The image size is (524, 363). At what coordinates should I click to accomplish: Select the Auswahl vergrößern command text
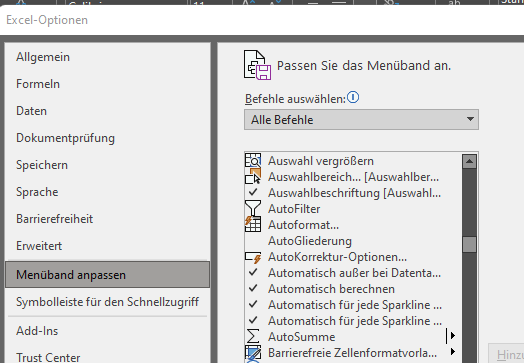coord(321,161)
